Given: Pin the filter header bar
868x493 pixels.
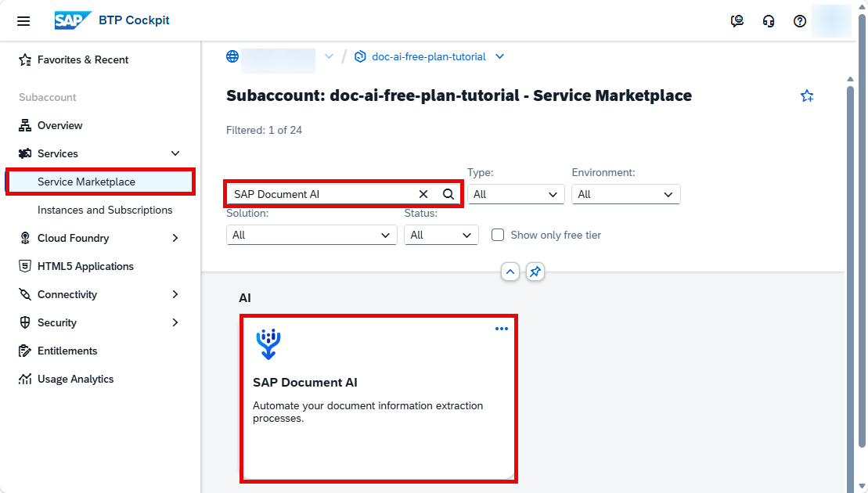Looking at the screenshot, I should coord(535,272).
